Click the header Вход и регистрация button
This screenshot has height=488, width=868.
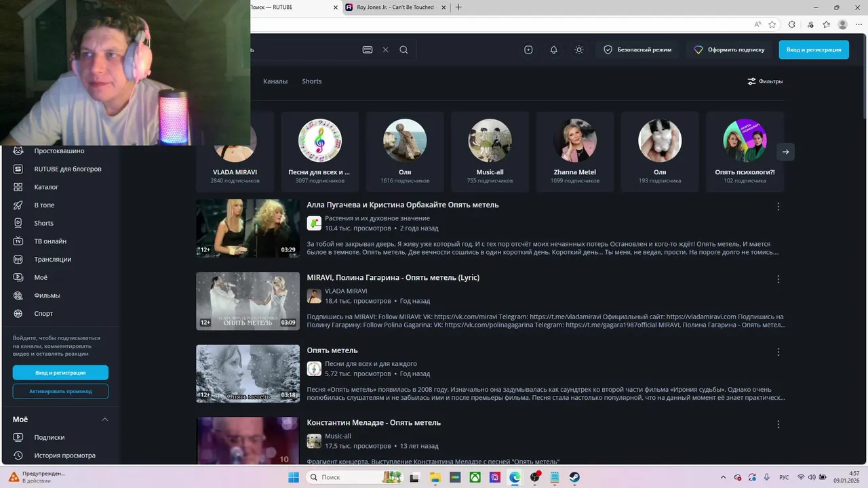tap(814, 49)
